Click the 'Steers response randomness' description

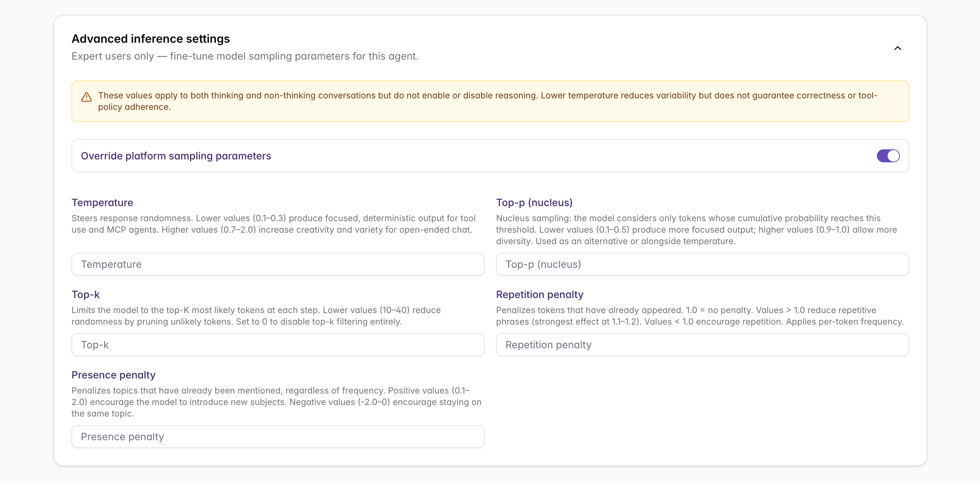pos(273,224)
